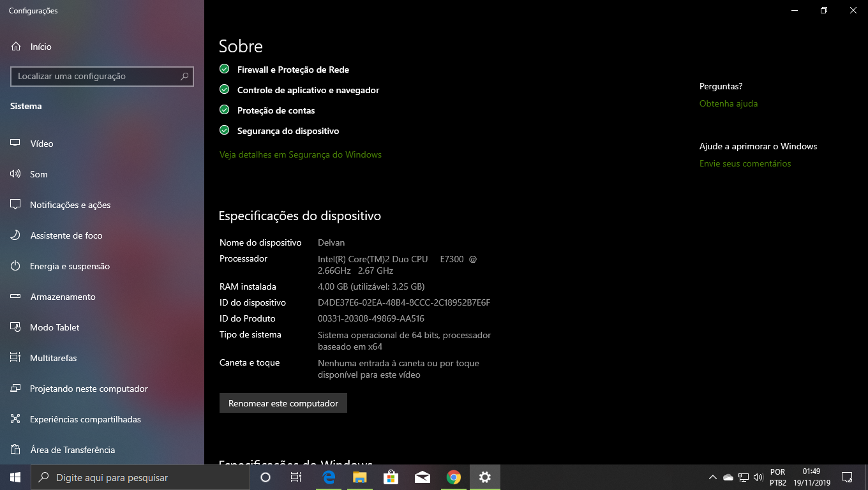Image resolution: width=868 pixels, height=490 pixels.
Task: Launch Microsoft Edge from taskbar
Action: [329, 477]
